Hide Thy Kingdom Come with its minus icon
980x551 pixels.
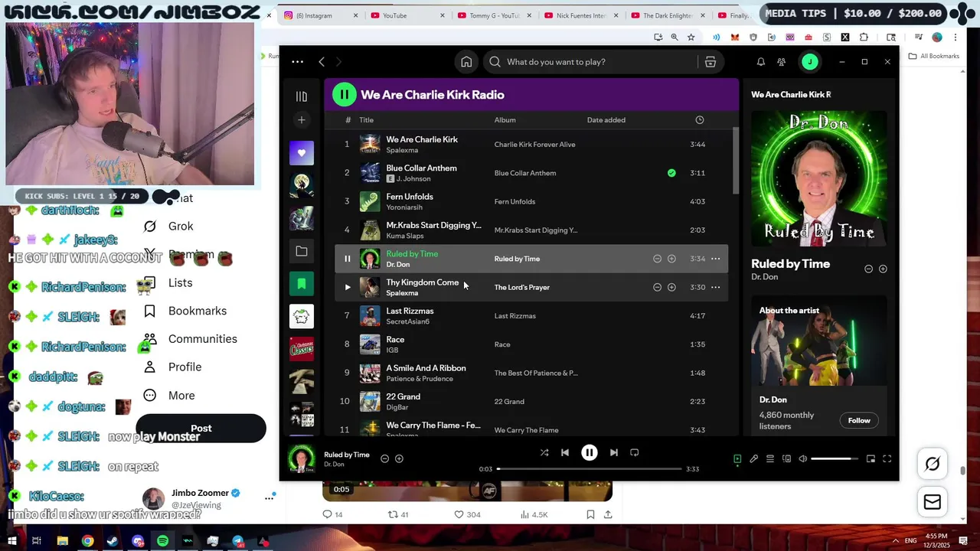tap(657, 287)
